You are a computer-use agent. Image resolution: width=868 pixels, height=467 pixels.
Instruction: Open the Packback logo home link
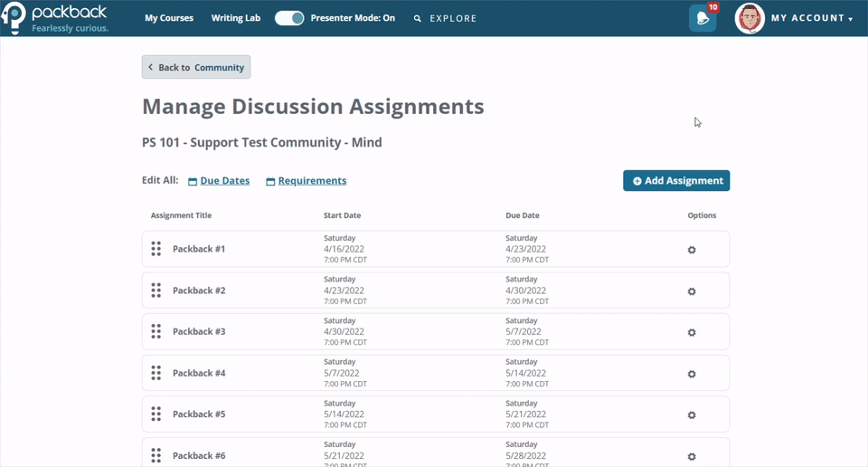[54, 18]
